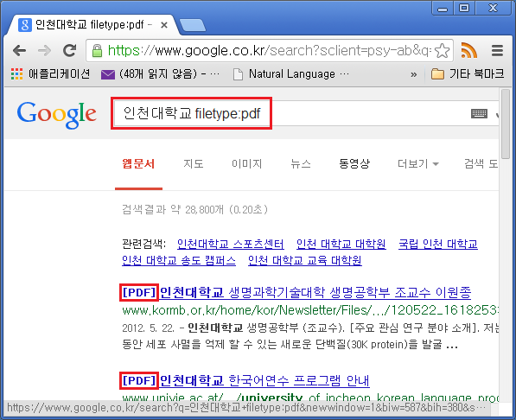The width and height of the screenshot is (516, 420).
Task: Click the www.kormb.or.kr result URL text
Action: click(x=309, y=310)
